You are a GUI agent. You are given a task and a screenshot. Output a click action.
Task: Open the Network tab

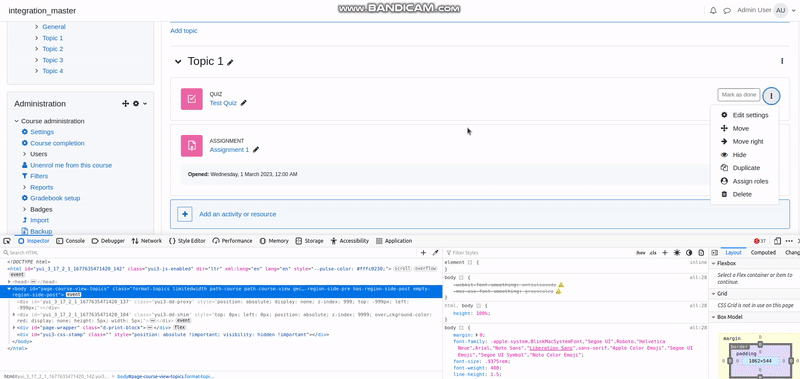click(x=146, y=241)
